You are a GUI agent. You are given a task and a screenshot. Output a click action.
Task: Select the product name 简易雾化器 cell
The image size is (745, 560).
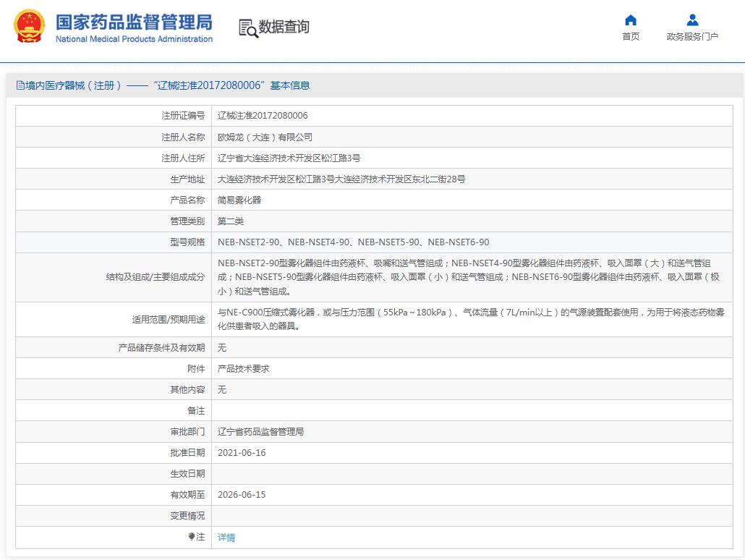(239, 200)
